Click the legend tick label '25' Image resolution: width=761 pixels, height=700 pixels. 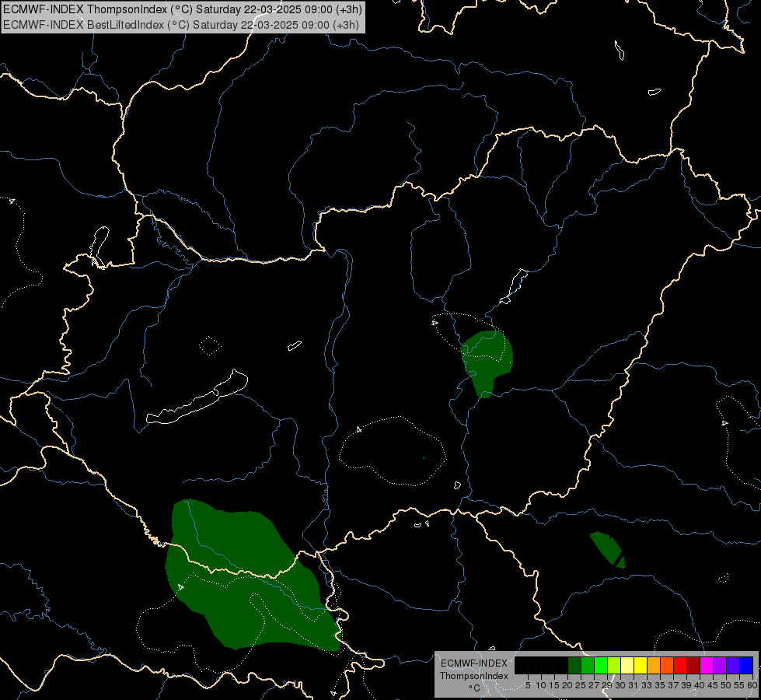tap(581, 685)
